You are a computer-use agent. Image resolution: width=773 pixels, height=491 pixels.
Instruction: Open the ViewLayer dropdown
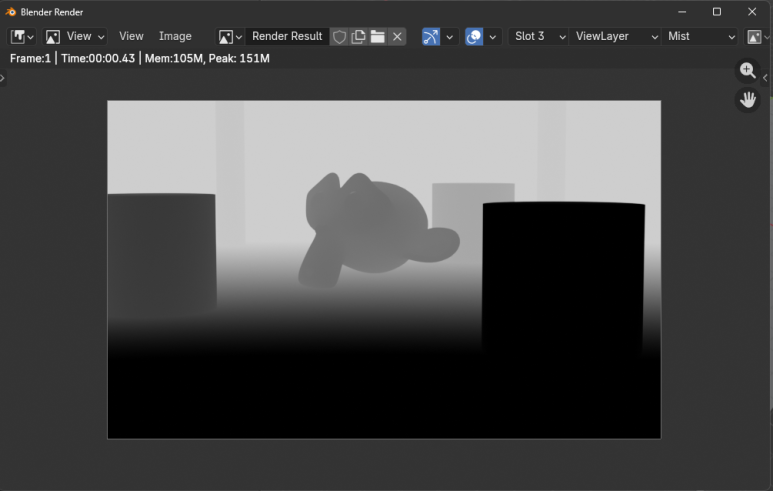click(x=615, y=36)
